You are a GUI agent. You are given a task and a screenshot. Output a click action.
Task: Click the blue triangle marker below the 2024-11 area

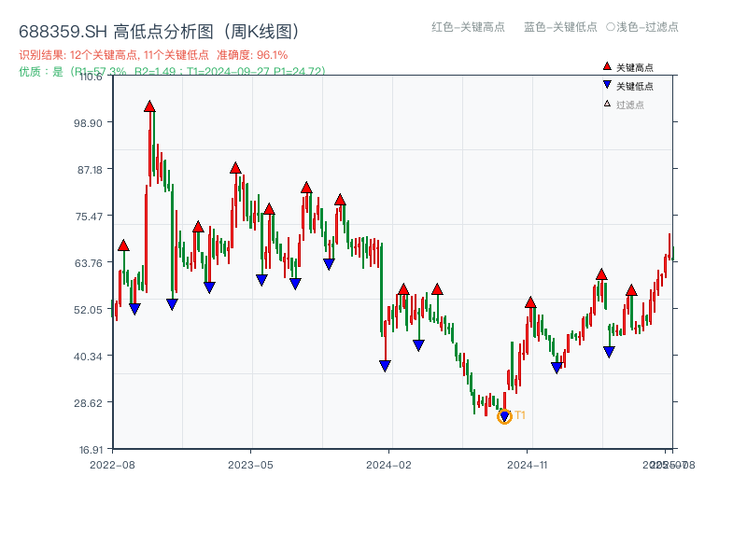tap(555, 368)
